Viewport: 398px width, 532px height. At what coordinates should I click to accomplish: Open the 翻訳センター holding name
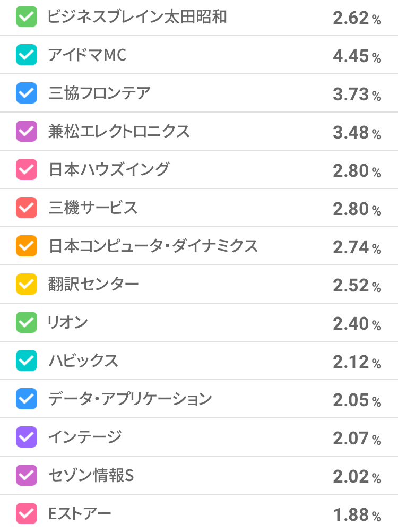pyautogui.click(x=93, y=284)
